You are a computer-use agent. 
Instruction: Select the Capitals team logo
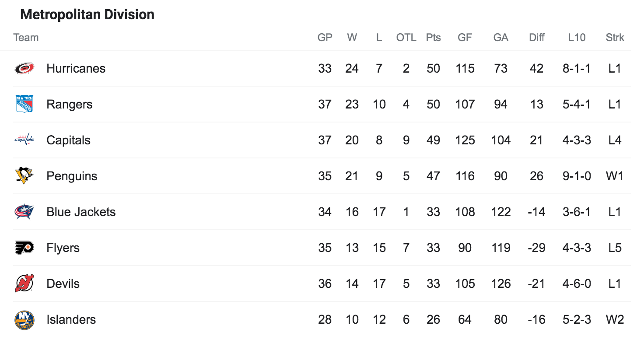click(x=24, y=140)
